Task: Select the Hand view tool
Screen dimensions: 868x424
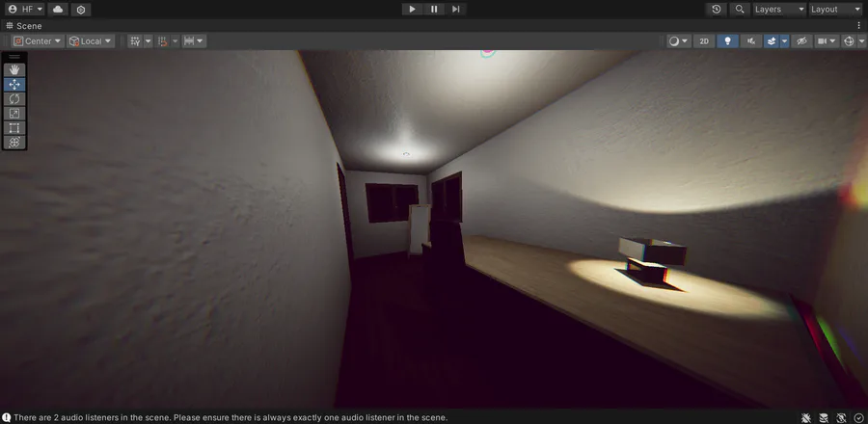Action: pyautogui.click(x=14, y=69)
